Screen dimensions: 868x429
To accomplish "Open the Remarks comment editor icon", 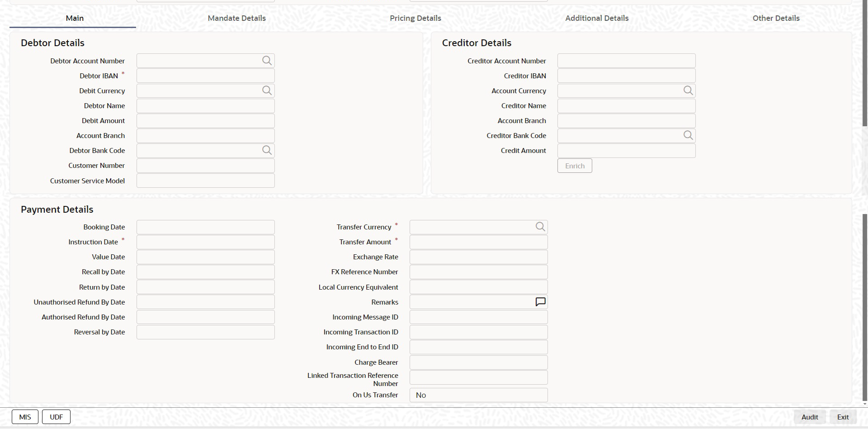I will [540, 302].
